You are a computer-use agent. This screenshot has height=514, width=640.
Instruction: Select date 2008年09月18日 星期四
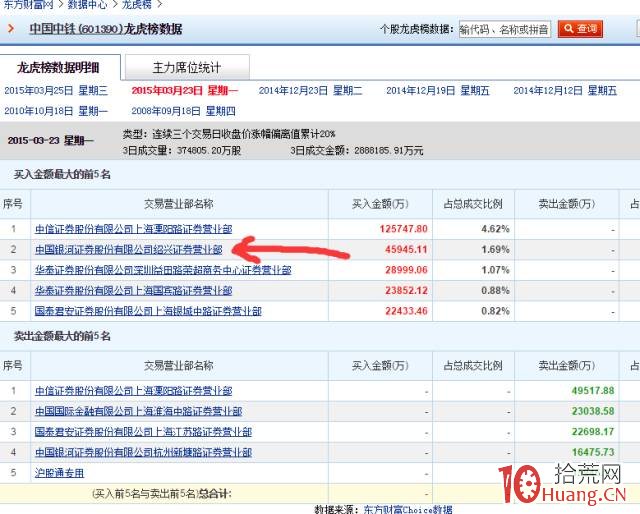tap(183, 111)
